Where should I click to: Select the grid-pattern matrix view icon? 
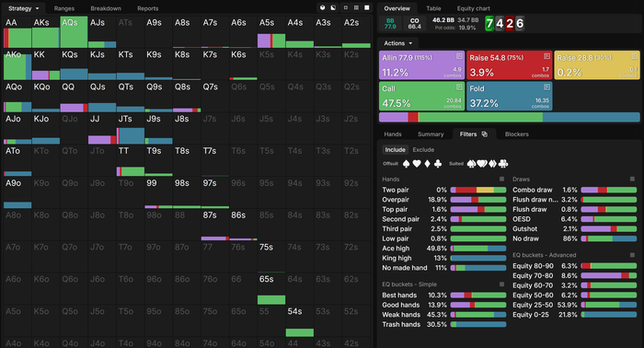point(356,7)
